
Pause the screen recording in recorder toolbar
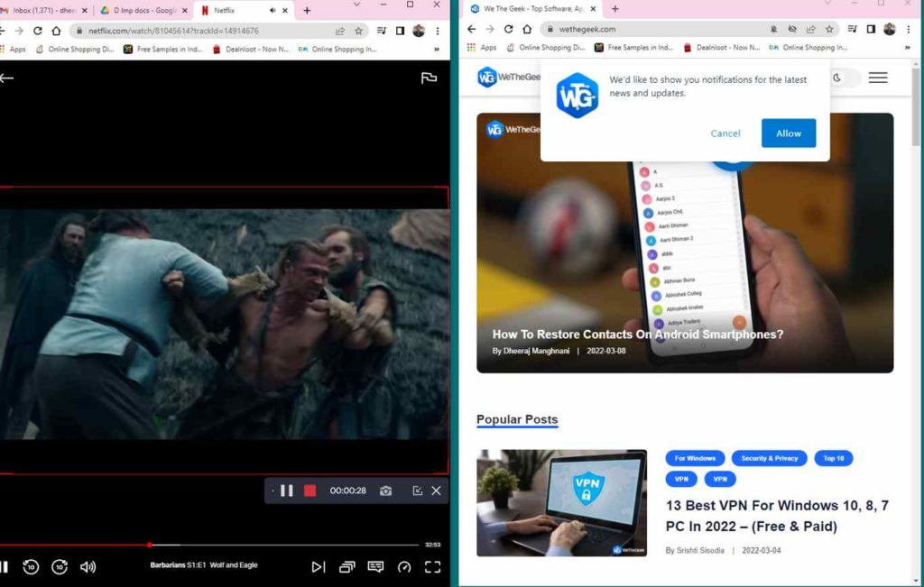[287, 491]
